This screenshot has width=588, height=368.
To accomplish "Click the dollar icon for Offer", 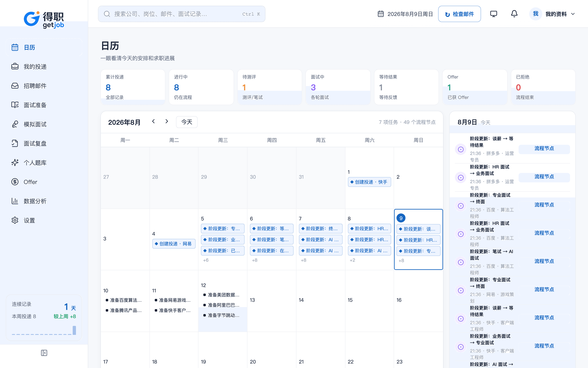I will point(15,182).
